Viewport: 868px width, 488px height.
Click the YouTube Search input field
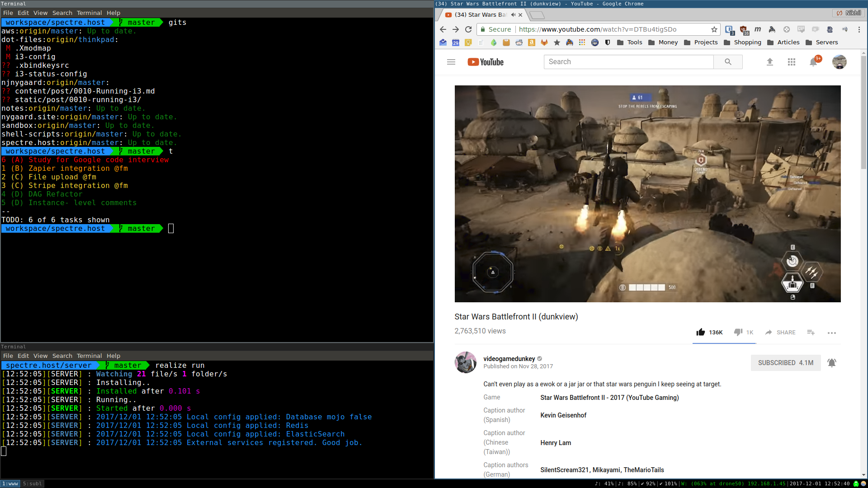tap(628, 62)
